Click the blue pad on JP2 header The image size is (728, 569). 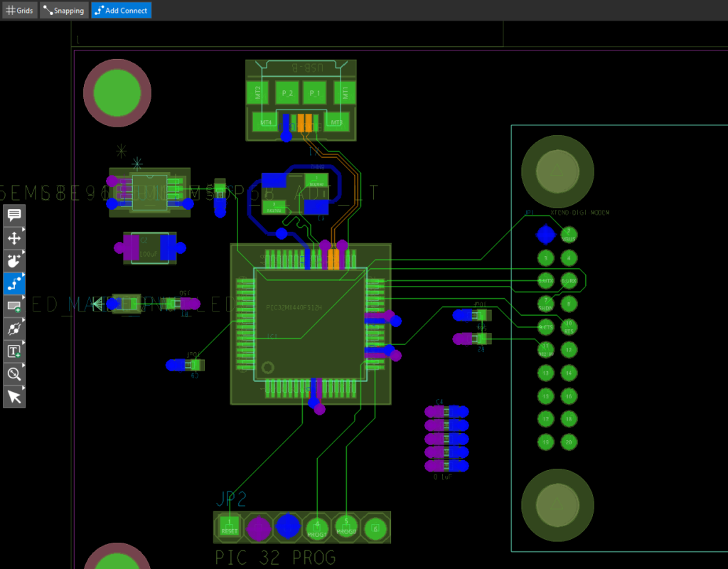coord(288,526)
